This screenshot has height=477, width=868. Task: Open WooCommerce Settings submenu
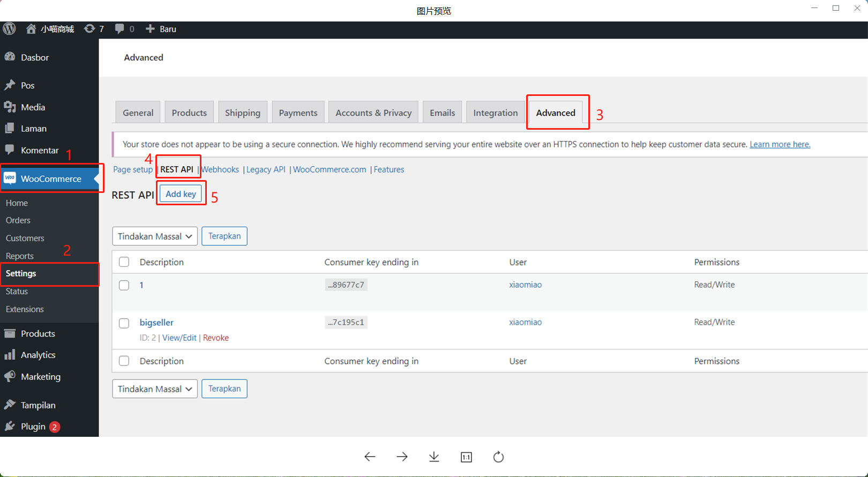21,273
